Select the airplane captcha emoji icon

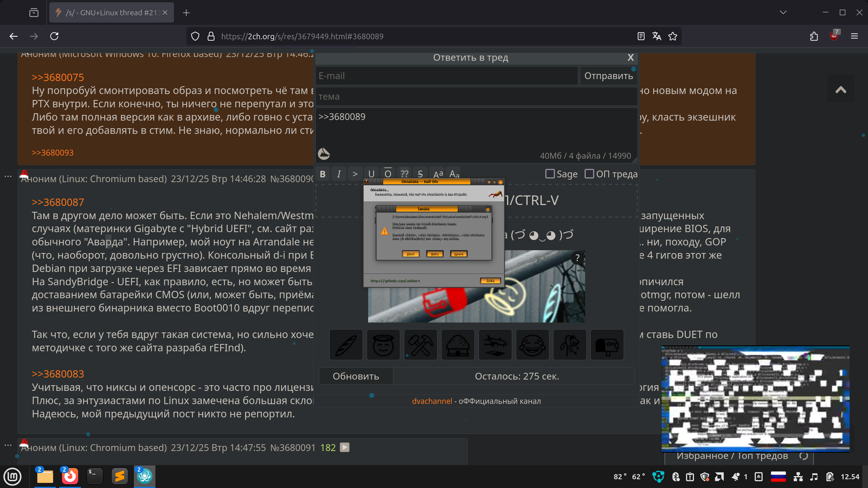coord(495,345)
